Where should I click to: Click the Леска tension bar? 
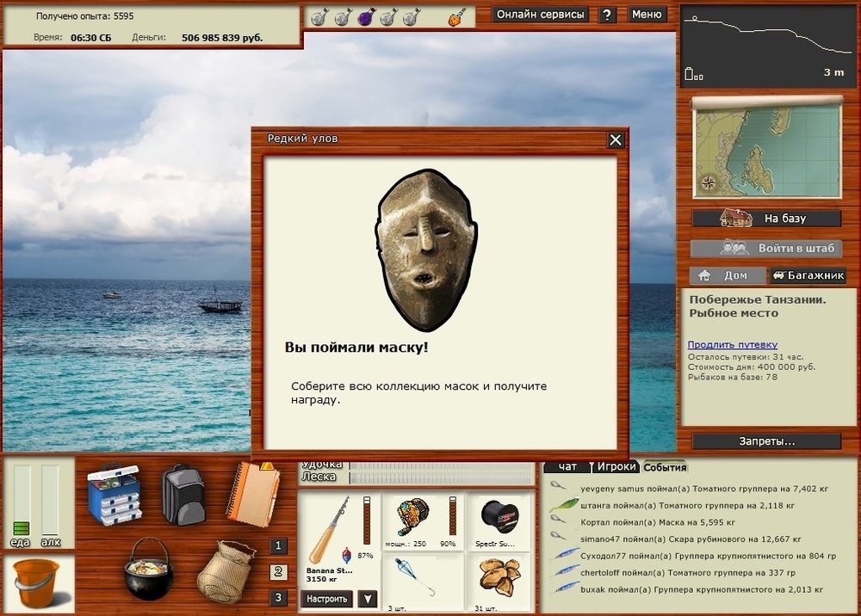(442, 477)
